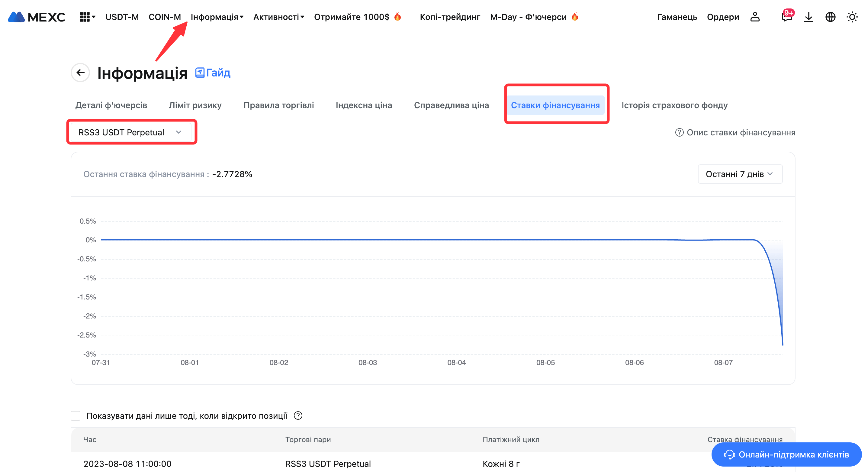Open language globe icon
This screenshot has width=868, height=472.
830,17
